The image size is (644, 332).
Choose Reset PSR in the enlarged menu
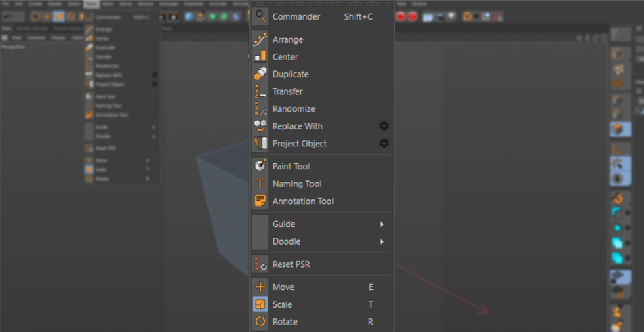click(x=323, y=264)
